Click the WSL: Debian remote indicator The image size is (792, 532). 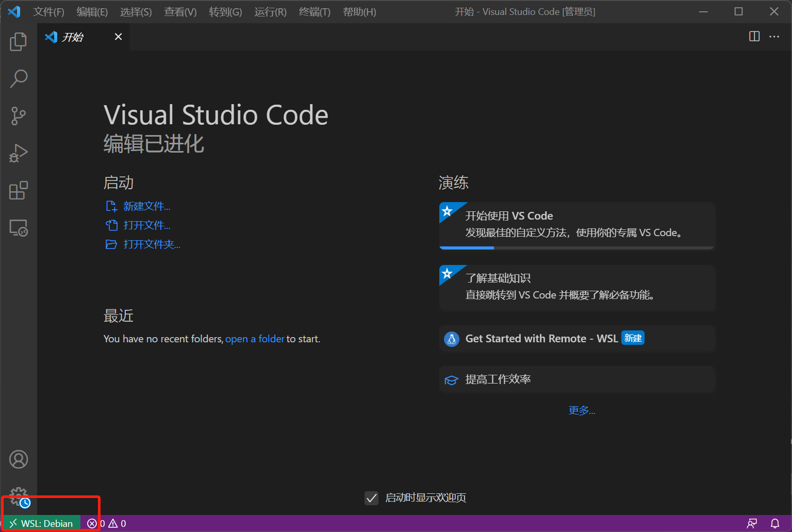tap(41, 523)
